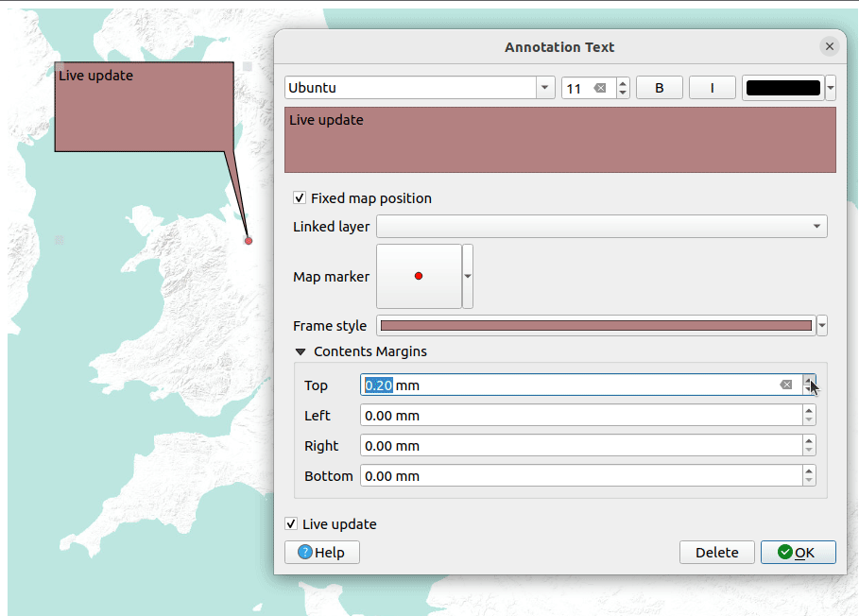Close the Annotation Text dialog
This screenshot has width=859, height=616.
click(829, 46)
